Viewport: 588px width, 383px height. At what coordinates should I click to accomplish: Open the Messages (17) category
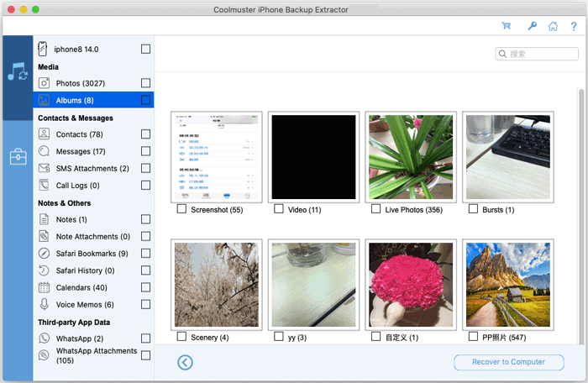(81, 151)
